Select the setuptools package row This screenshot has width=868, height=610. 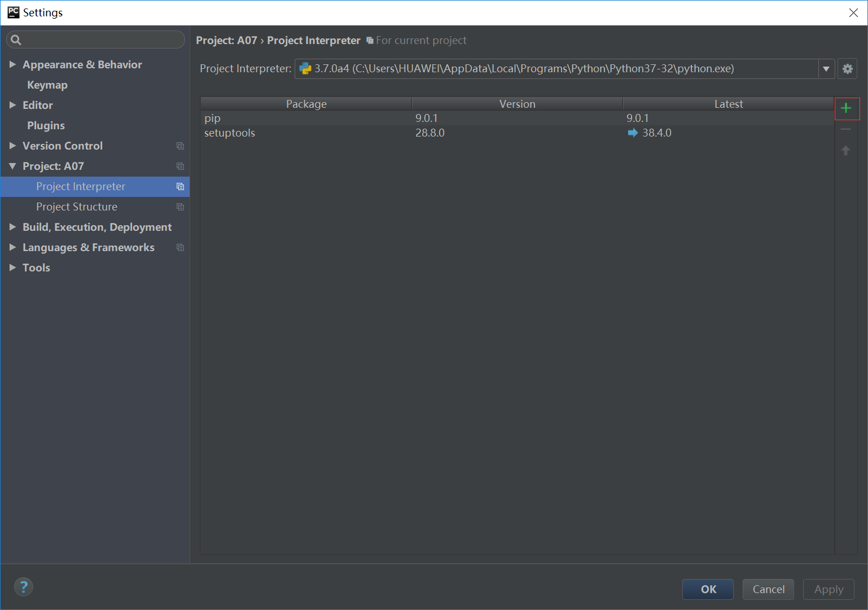(517, 133)
